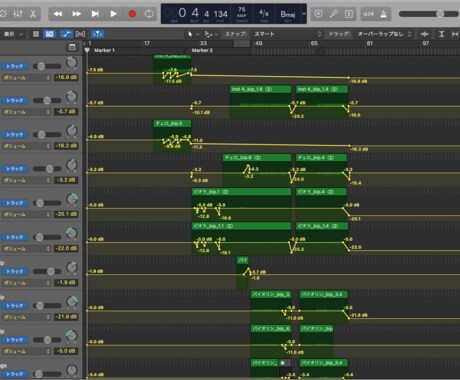The width and height of the screenshot is (460, 380).
Task: Toggle トラック automation mode on -16.9 dB track
Action: [15, 66]
